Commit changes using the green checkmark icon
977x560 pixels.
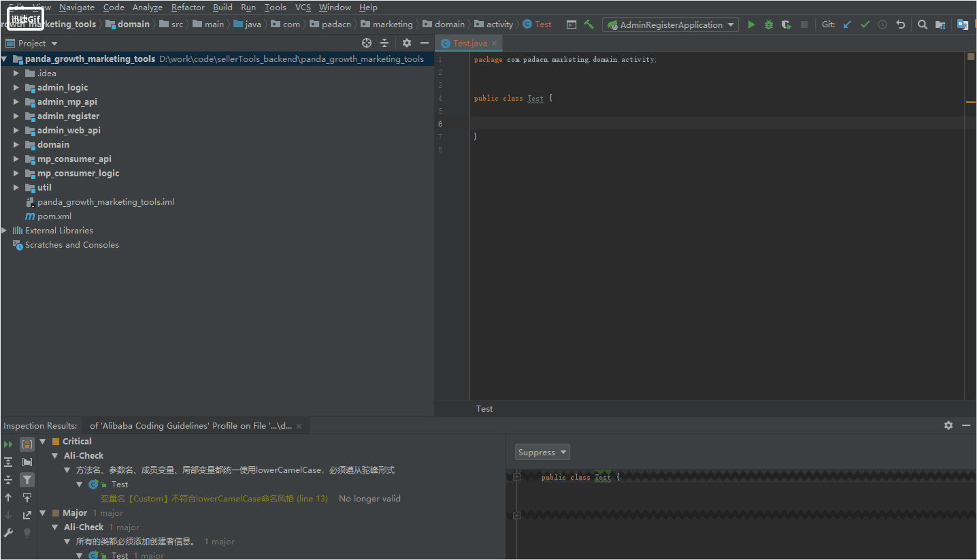pyautogui.click(x=865, y=24)
